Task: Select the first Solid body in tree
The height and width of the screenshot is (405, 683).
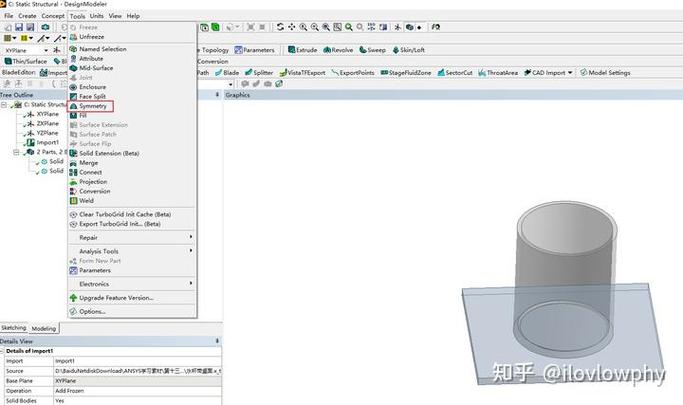Action: point(56,162)
